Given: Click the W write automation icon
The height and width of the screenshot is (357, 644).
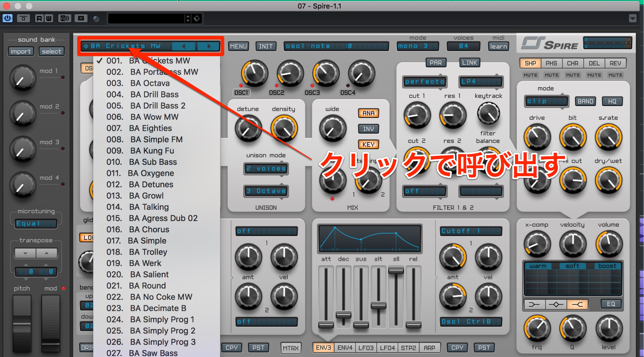Looking at the screenshot, I should click(x=49, y=18).
